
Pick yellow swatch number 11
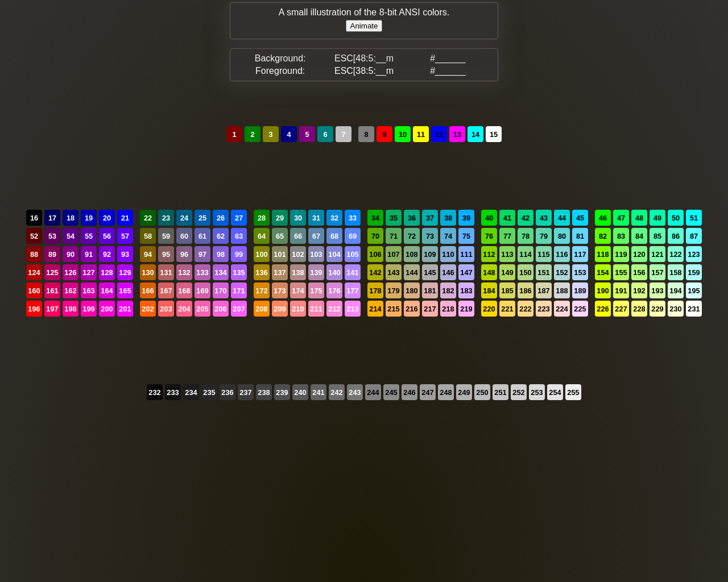[421, 134]
